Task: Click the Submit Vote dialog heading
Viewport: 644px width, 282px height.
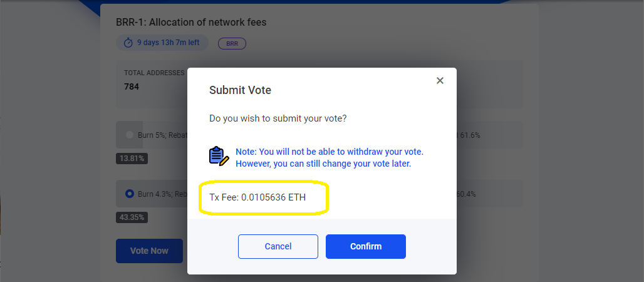Action: 240,90
